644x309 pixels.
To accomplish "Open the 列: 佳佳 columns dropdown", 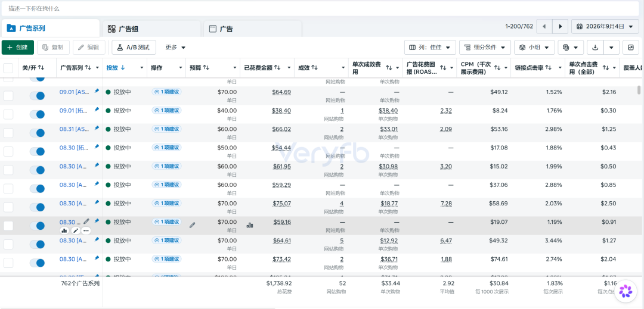I will [430, 47].
